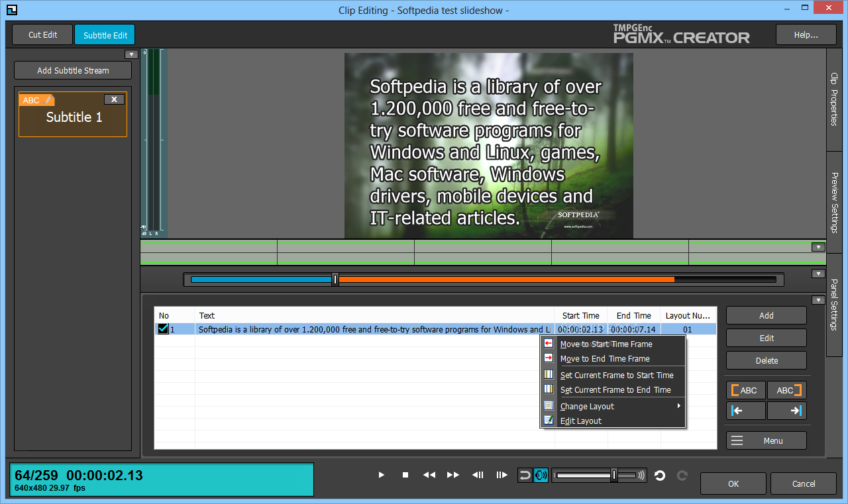Click the volume slider handle

tap(614, 475)
